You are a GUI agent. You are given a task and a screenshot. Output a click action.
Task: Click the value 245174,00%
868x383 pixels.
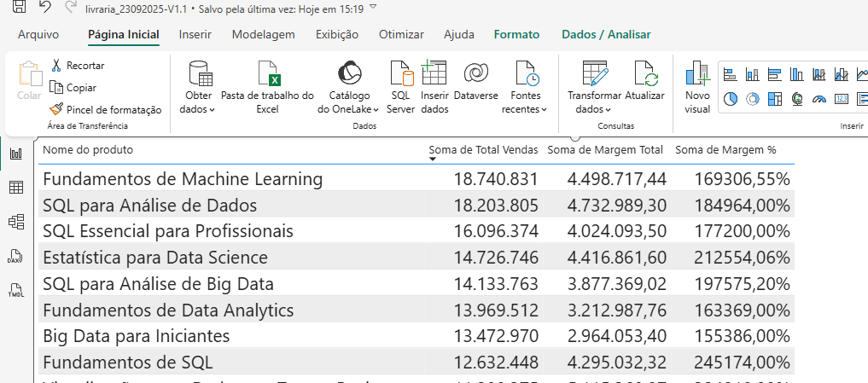pos(743,363)
